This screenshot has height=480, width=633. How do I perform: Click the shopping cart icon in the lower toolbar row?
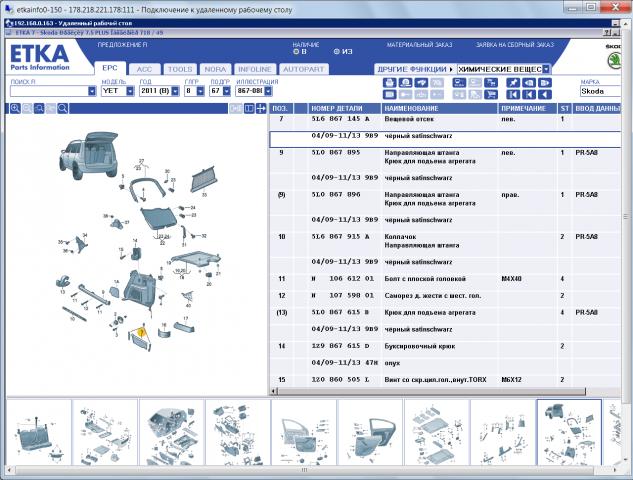pyautogui.click(x=491, y=94)
